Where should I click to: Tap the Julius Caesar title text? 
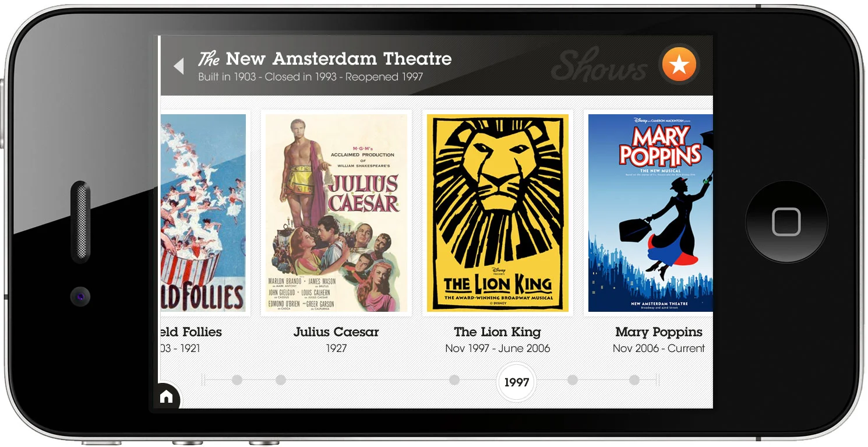(x=336, y=332)
